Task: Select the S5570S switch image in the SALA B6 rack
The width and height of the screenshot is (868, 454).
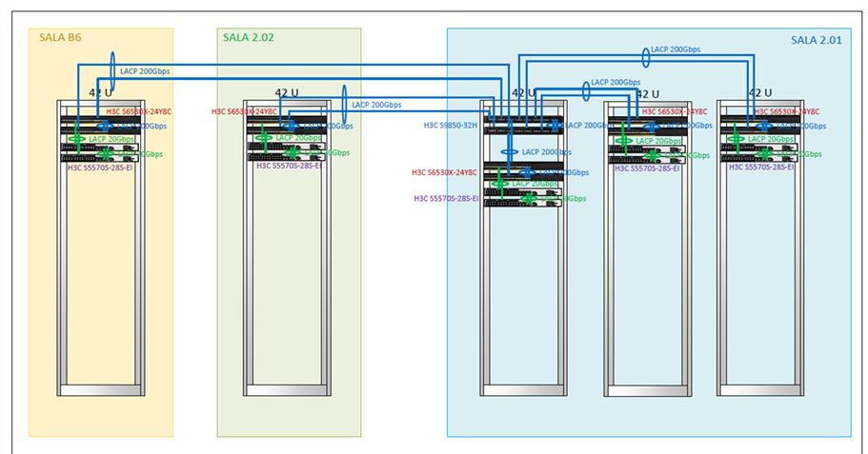Action: [x=99, y=152]
